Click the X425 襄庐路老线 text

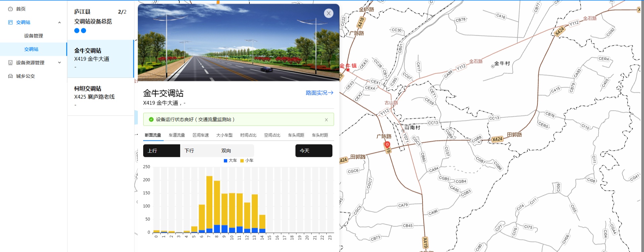(94, 97)
